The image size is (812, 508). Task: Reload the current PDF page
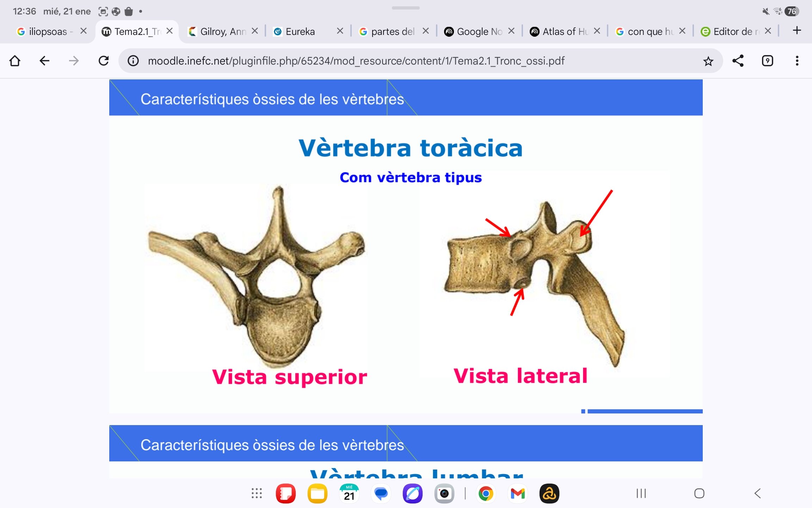click(104, 61)
